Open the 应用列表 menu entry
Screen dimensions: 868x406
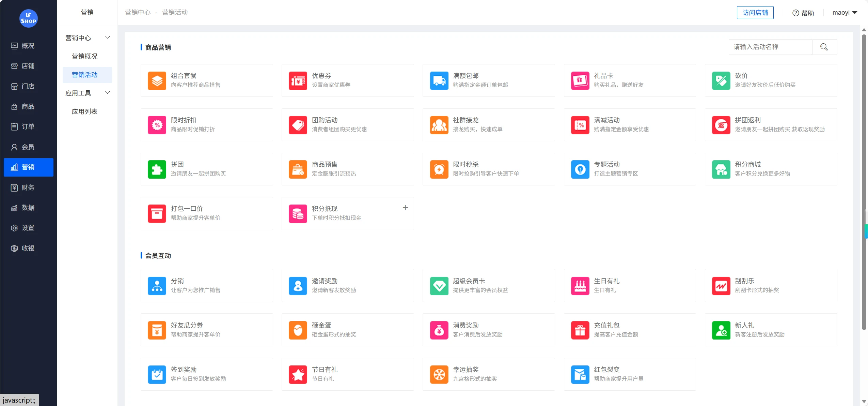pos(85,111)
